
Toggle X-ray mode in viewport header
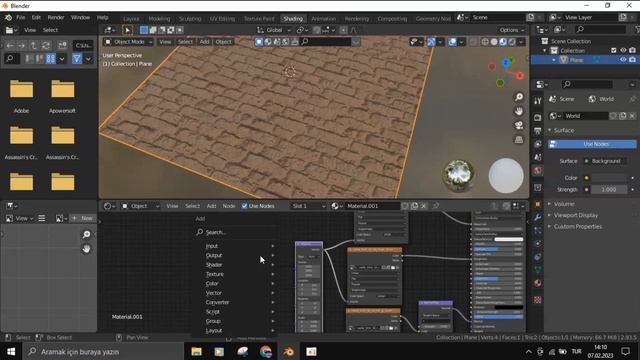click(473, 42)
